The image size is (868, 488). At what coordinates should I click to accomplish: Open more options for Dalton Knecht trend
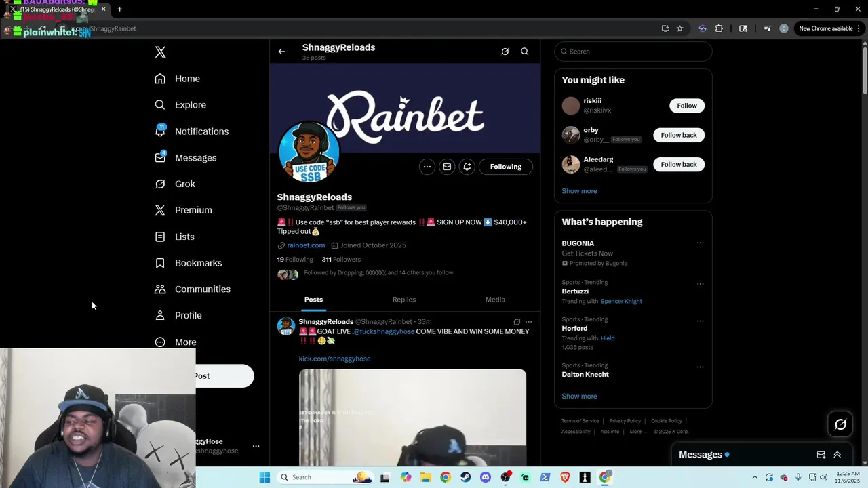(701, 367)
